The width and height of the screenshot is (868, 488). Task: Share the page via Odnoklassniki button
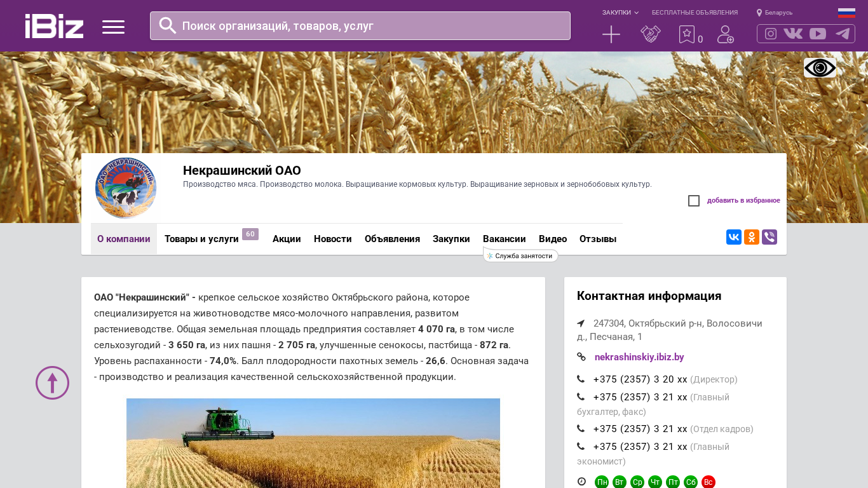[x=752, y=237]
